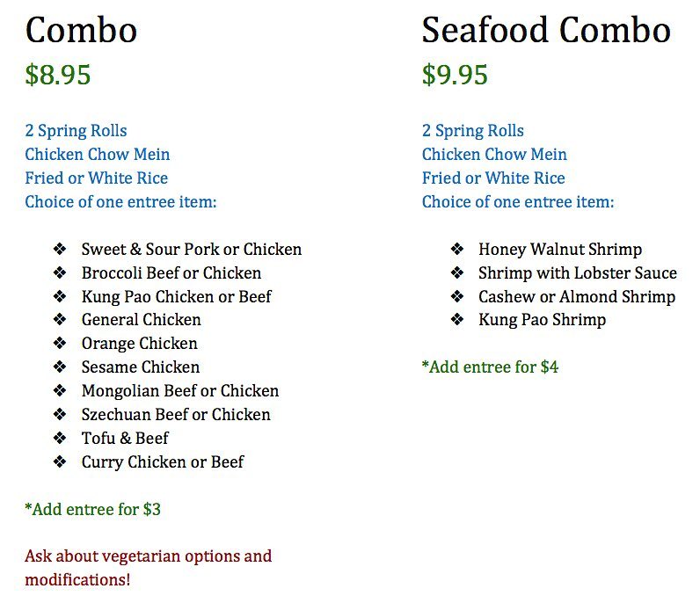Viewport: 700px width, 603px height.
Task: Click "Ask about vegetarian options" text
Action: (x=148, y=556)
